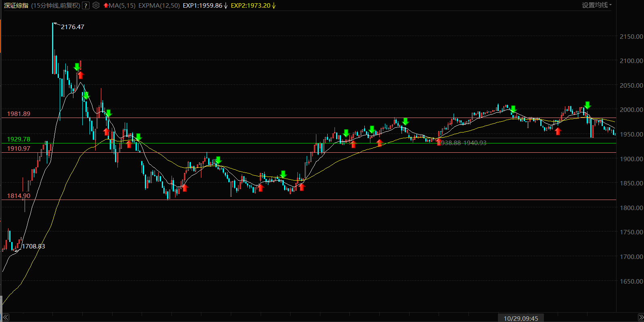Click the 2000.00 axis value

[631, 109]
